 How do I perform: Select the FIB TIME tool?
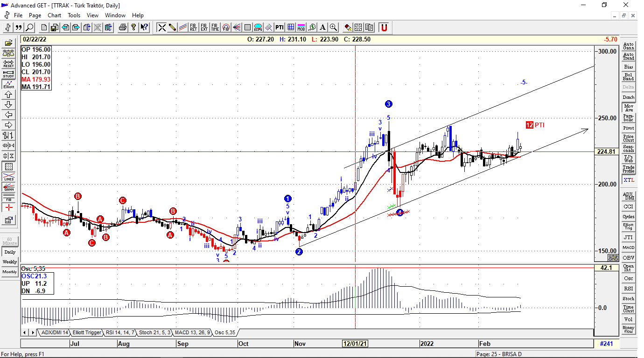[215, 28]
